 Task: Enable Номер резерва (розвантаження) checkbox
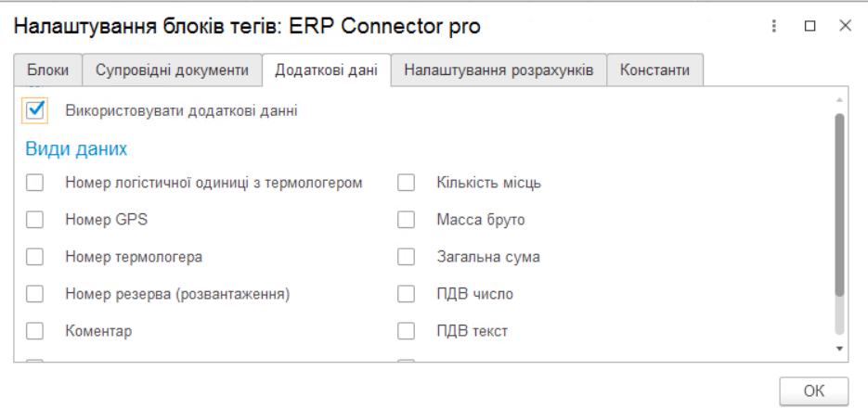coord(35,294)
